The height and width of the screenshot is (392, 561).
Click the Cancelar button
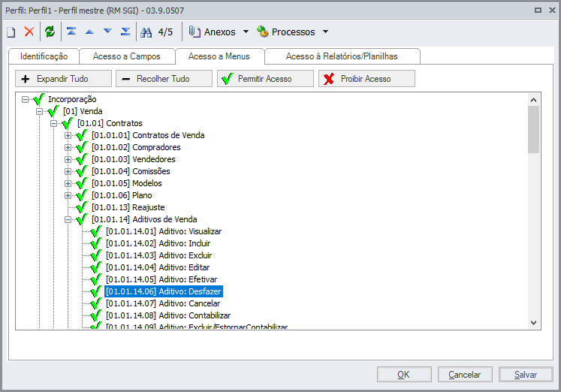[x=465, y=375]
